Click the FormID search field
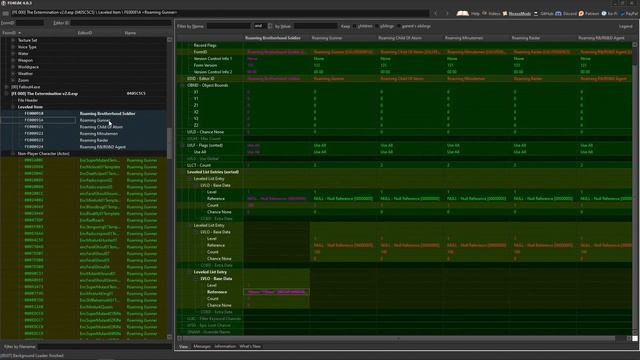The image size is (640, 360). [x=30, y=23]
